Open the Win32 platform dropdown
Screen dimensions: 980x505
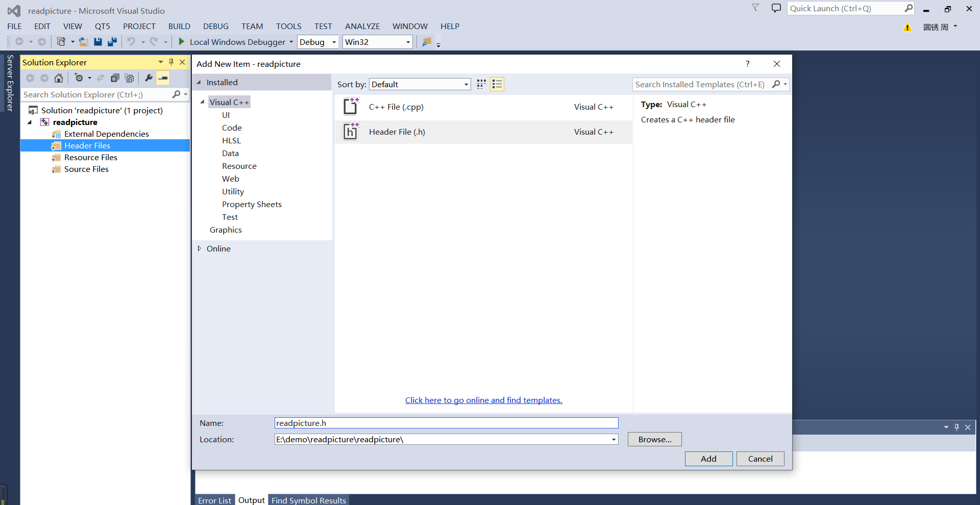378,42
